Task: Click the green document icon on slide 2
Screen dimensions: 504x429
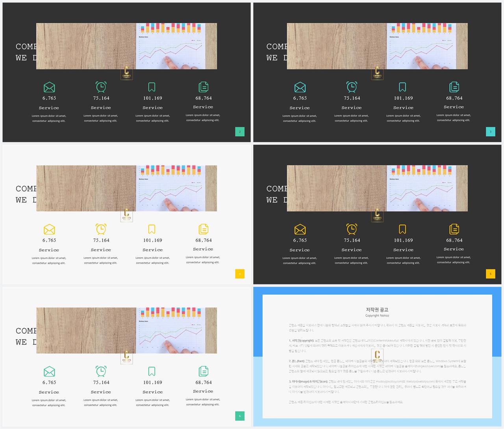Action: [204, 87]
